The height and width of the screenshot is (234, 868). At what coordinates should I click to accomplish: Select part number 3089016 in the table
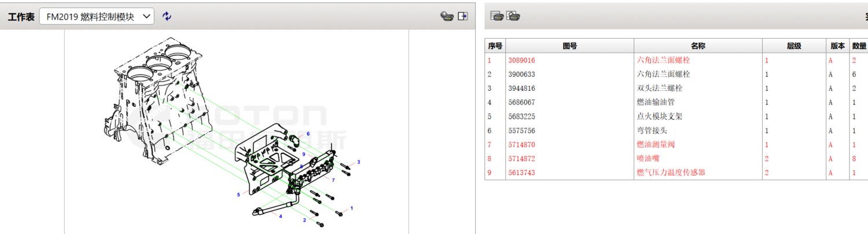pos(521,60)
